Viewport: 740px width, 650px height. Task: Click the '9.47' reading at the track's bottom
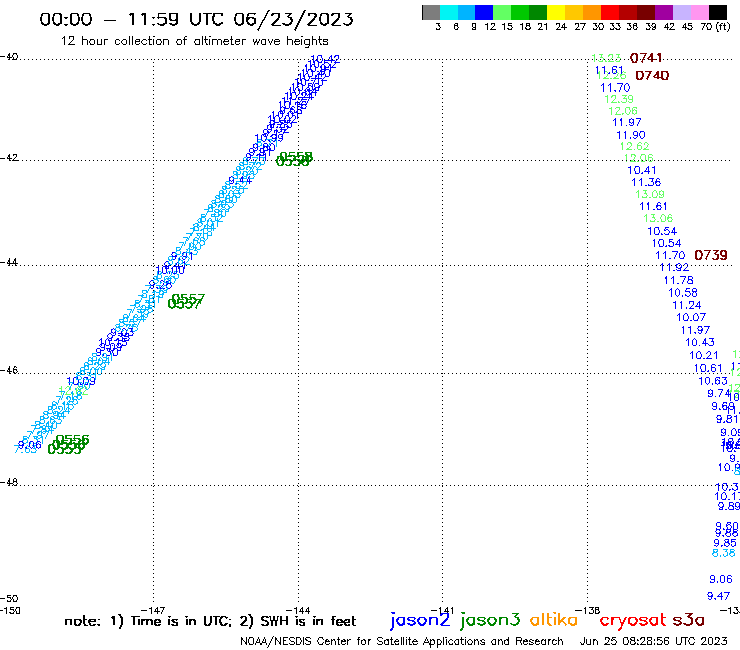[x=718, y=596]
